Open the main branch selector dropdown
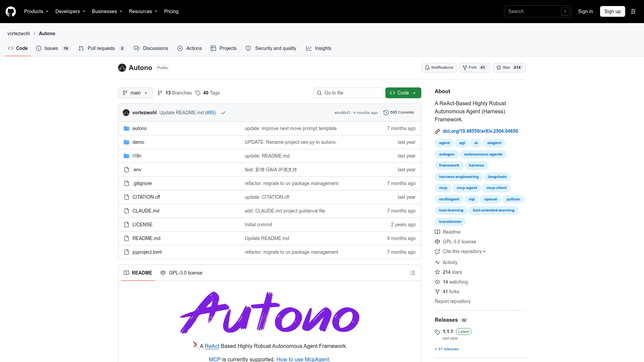 coord(136,93)
